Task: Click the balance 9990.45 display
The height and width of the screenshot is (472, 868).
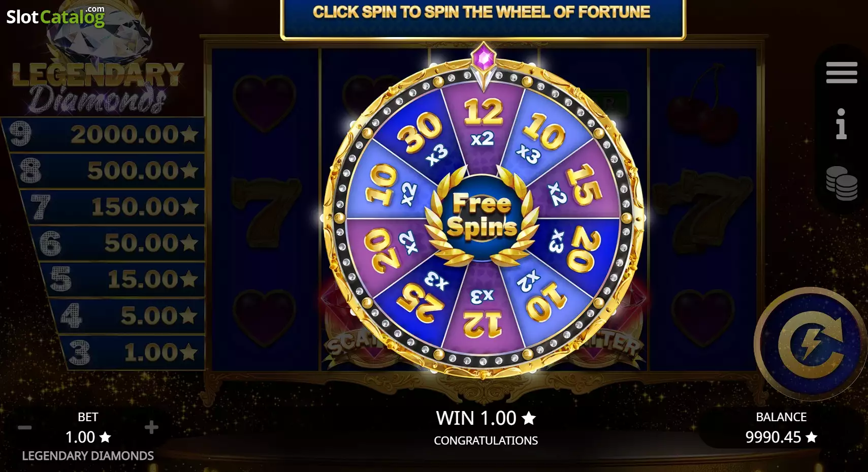Action: coord(781,427)
